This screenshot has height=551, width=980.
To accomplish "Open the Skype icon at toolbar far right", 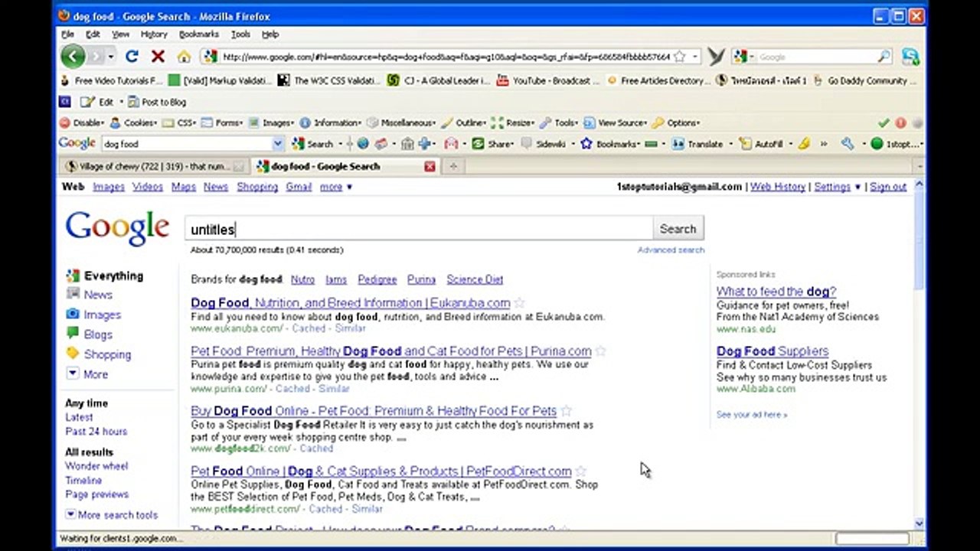I will pyautogui.click(x=910, y=57).
